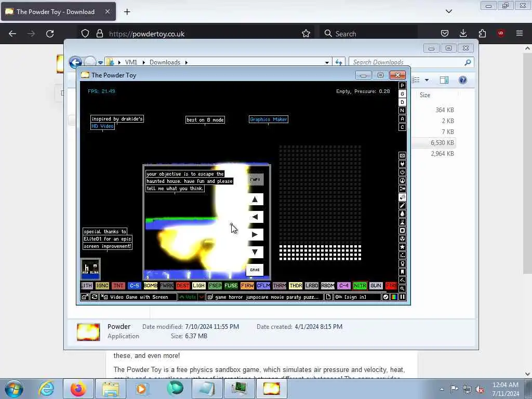532x399 pixels.
Task: Click the game's left arrow button
Action: [x=255, y=217]
